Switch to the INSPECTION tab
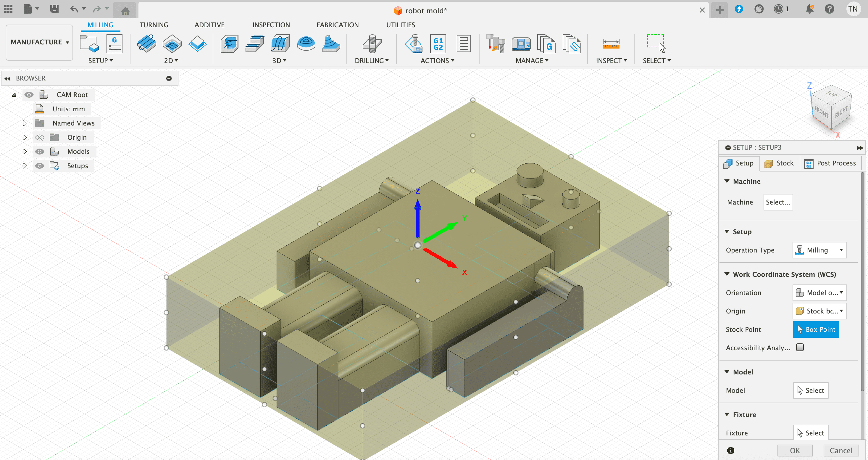868x460 pixels. pos(271,25)
